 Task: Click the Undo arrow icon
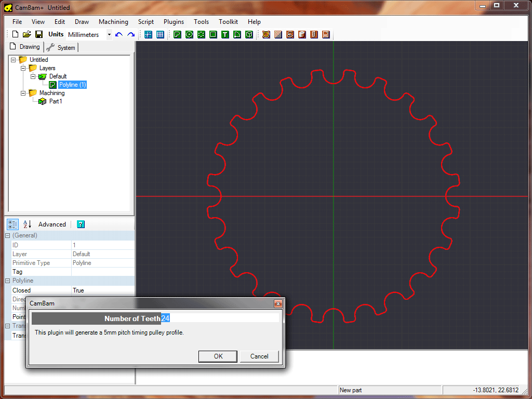(x=119, y=35)
